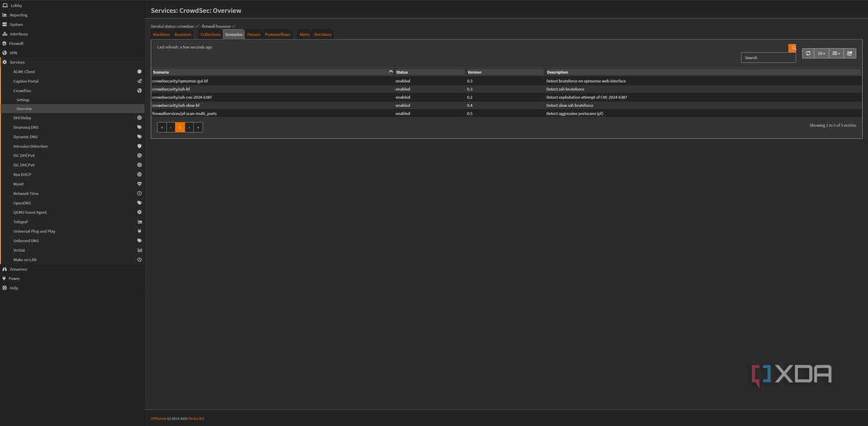This screenshot has width=868, height=426.
Task: Refresh the scenarios table
Action: [x=808, y=53]
